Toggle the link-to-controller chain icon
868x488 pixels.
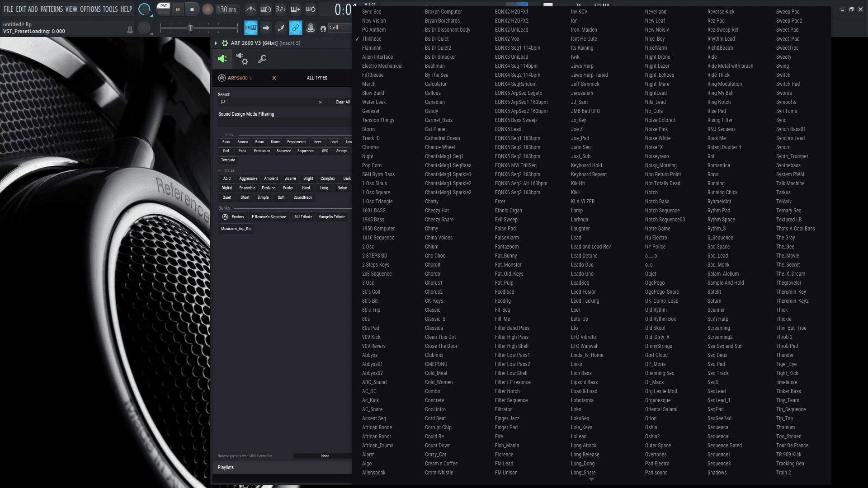[x=296, y=28]
